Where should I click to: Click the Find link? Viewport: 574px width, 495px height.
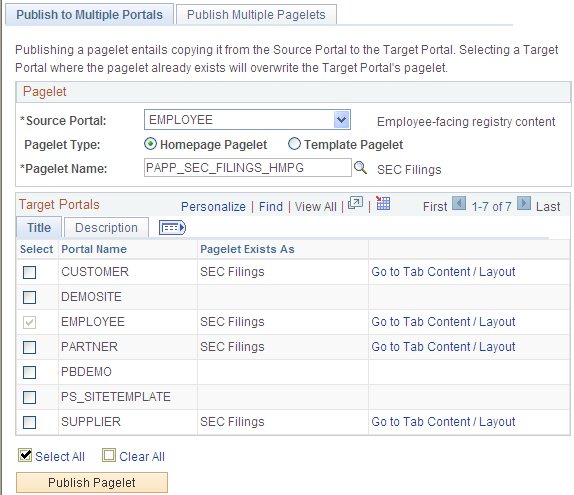(x=271, y=206)
